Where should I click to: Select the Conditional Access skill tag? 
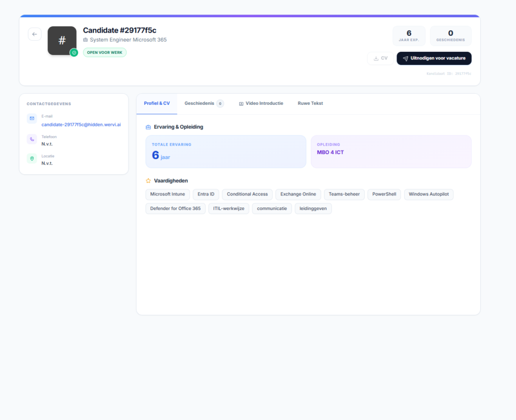pos(247,194)
